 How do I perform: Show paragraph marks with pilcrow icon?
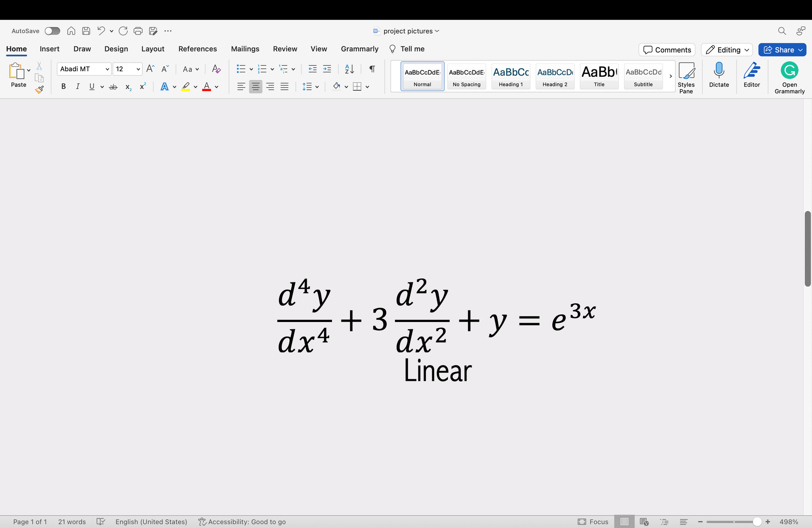[372, 69]
